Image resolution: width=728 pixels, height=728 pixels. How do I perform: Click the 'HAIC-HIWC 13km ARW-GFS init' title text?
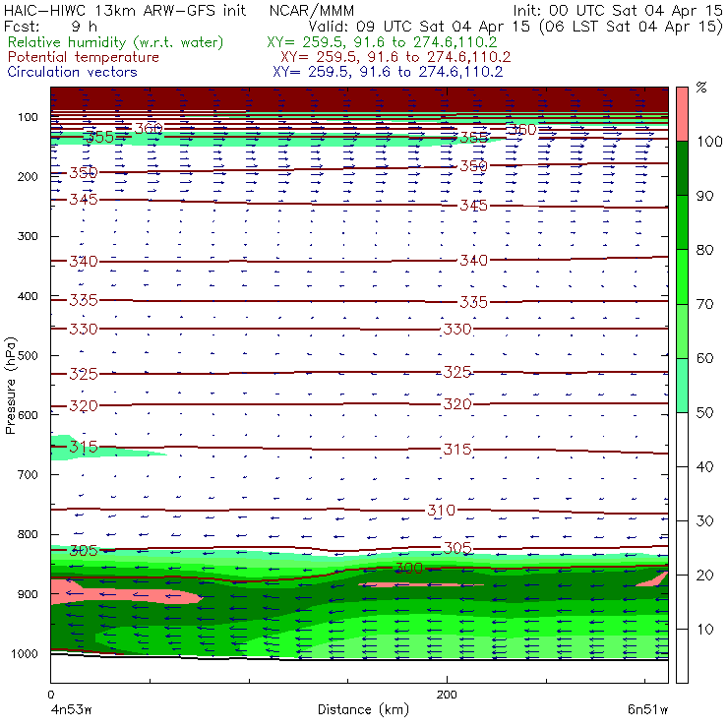[125, 10]
